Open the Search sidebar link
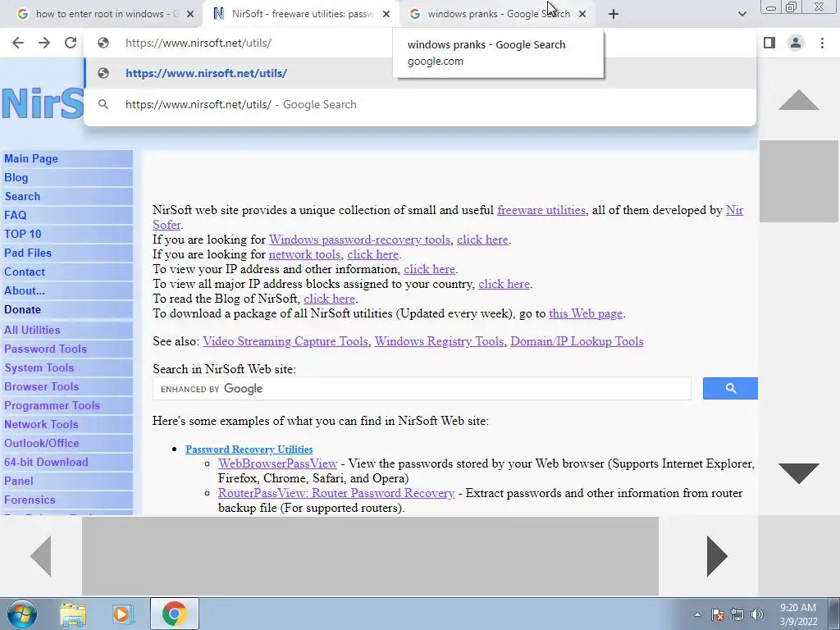The width and height of the screenshot is (840, 630). pyautogui.click(x=22, y=196)
